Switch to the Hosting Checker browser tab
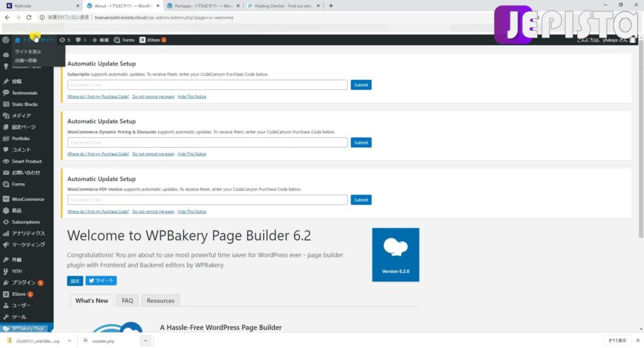The height and width of the screenshot is (348, 644). tap(284, 6)
